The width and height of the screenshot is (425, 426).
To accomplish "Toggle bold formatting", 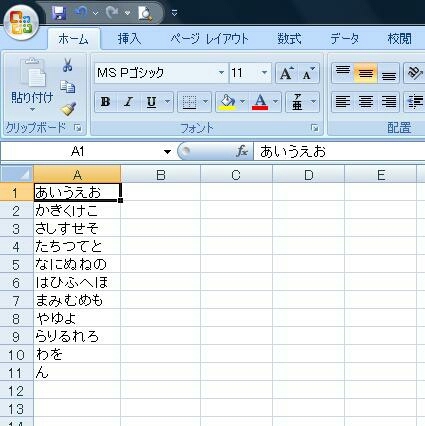I will pyautogui.click(x=105, y=102).
